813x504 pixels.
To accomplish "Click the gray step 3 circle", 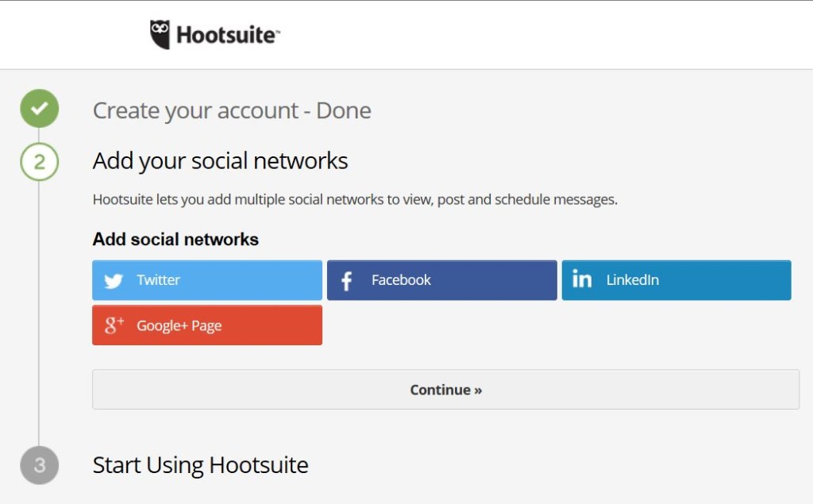I will 40,465.
